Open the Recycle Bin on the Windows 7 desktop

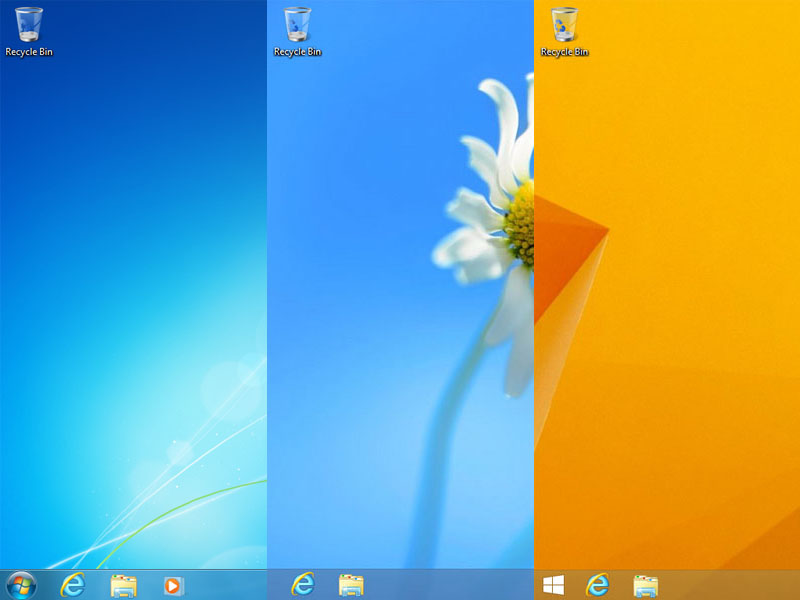[28, 22]
